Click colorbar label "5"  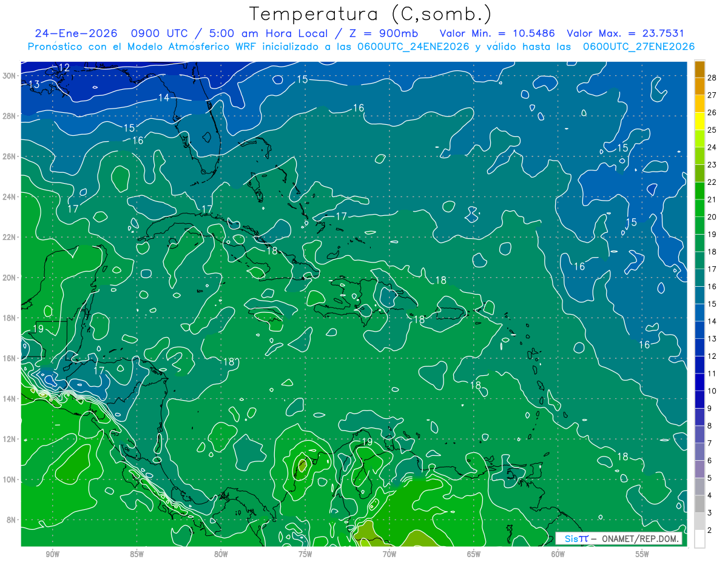click(710, 478)
